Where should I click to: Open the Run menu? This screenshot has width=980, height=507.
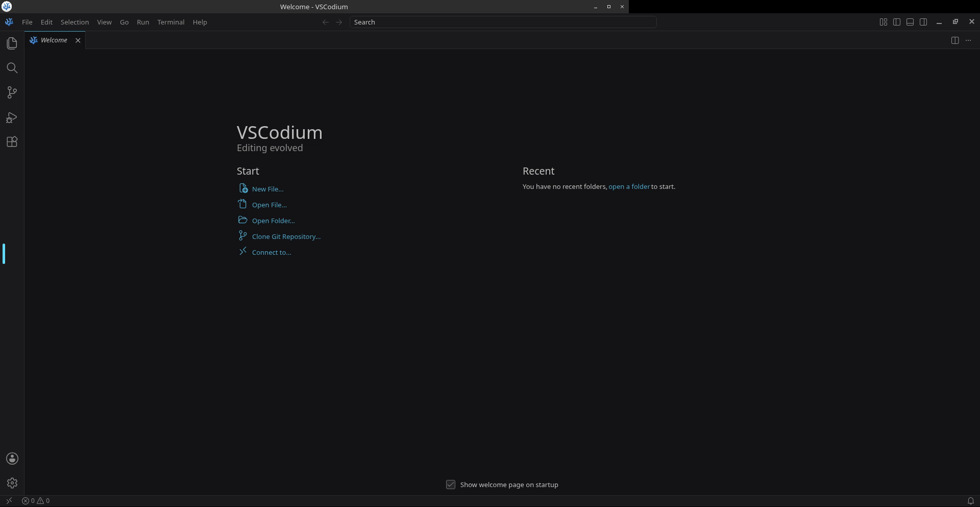[143, 22]
